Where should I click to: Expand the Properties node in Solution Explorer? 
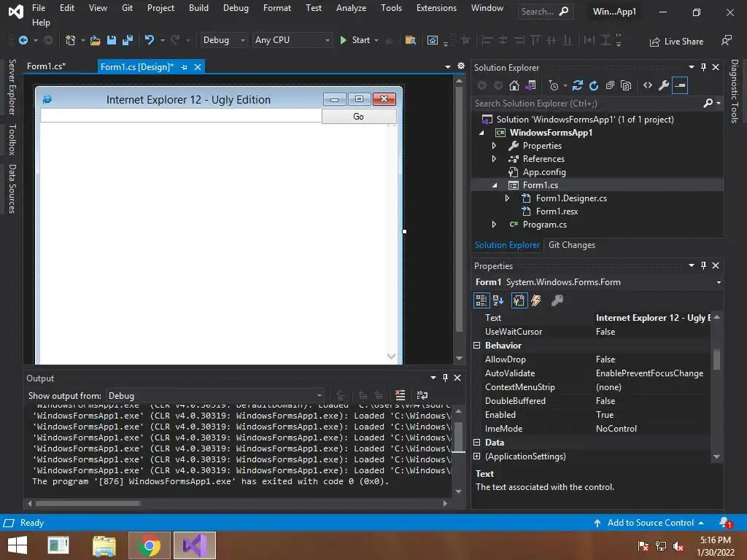click(495, 146)
